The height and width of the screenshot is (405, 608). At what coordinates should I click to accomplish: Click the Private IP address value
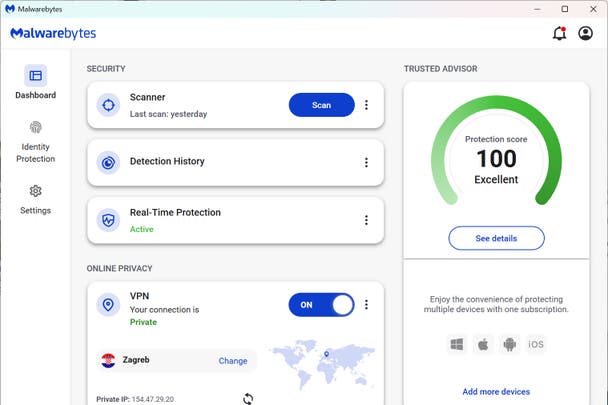[x=153, y=399]
